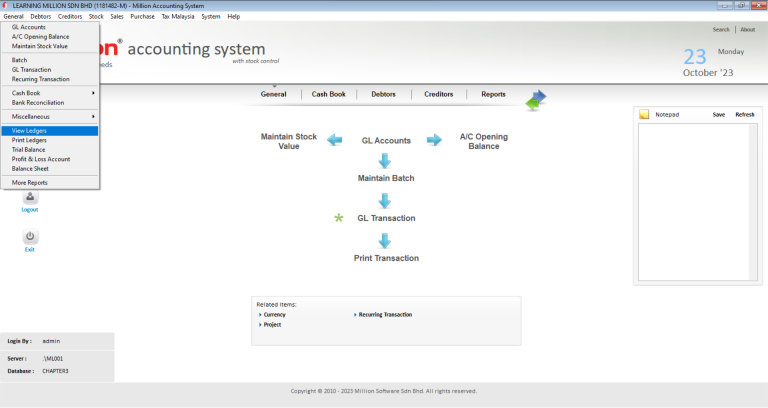
Task: Expand the Cash Book submenu
Action: (50, 93)
